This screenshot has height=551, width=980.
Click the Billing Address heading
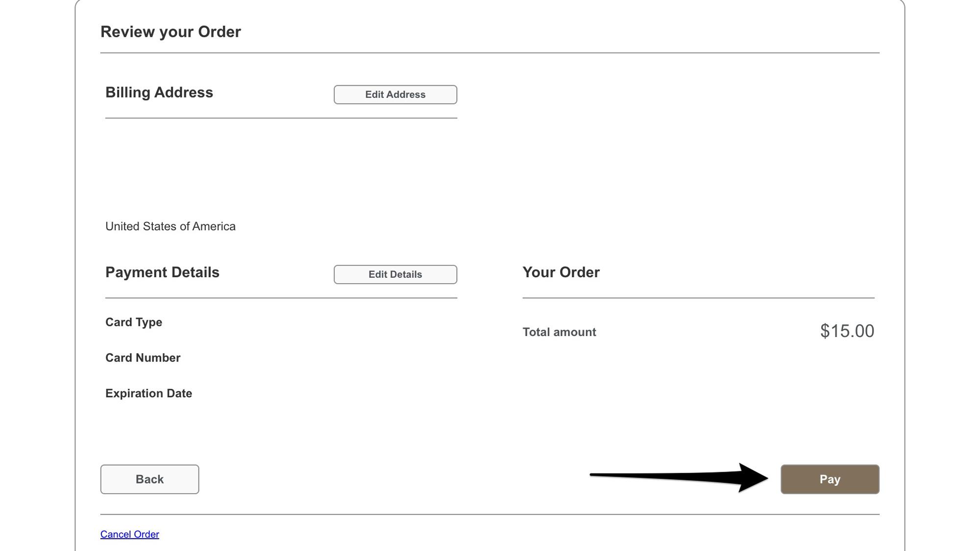pos(159,92)
